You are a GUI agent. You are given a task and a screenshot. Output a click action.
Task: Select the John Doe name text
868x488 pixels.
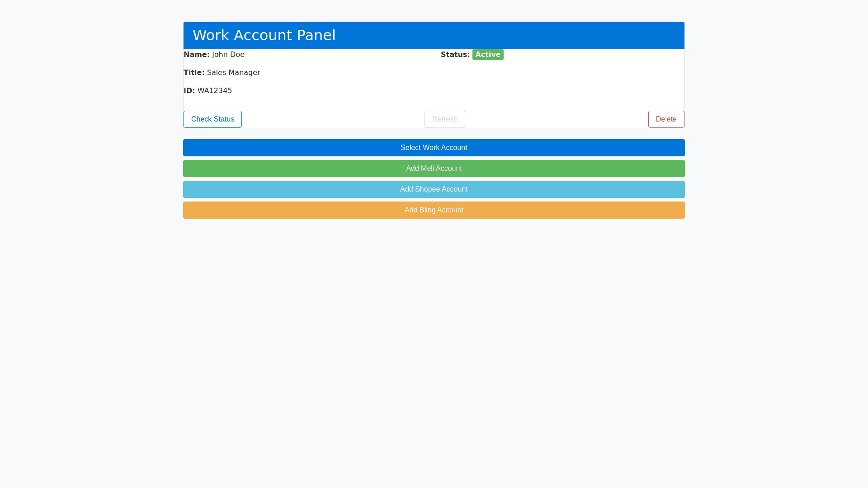click(x=228, y=55)
